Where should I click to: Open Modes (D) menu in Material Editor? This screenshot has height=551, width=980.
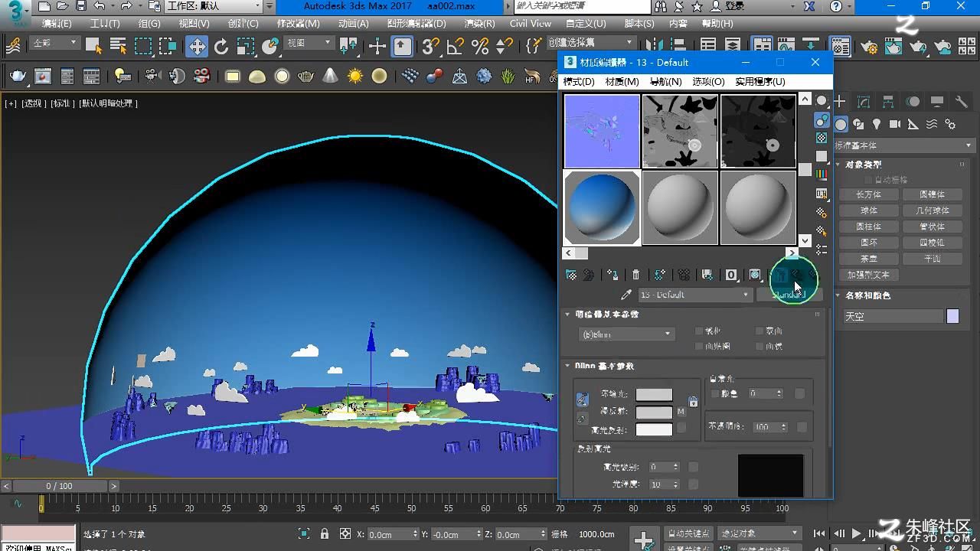(579, 82)
